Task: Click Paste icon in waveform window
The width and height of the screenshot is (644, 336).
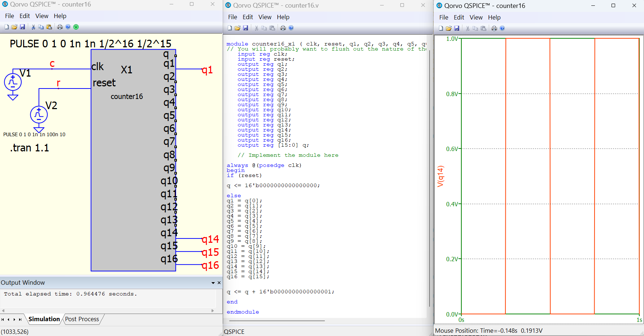Action: pyautogui.click(x=483, y=29)
